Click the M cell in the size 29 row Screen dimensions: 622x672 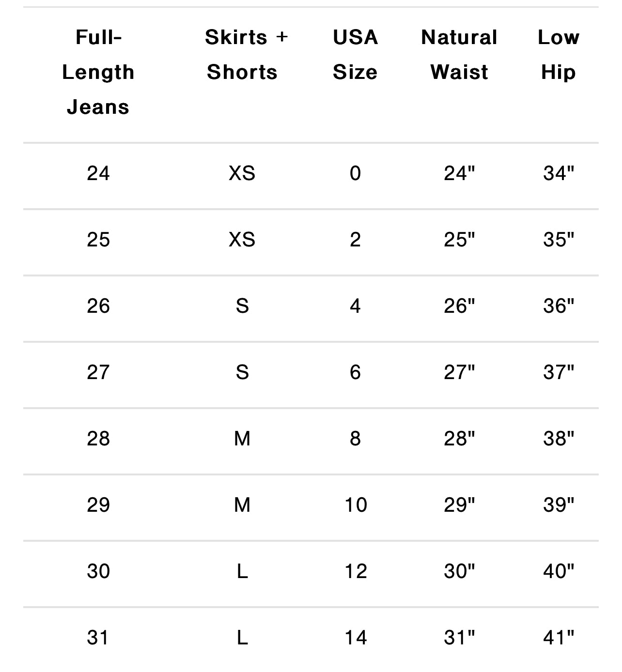242,505
